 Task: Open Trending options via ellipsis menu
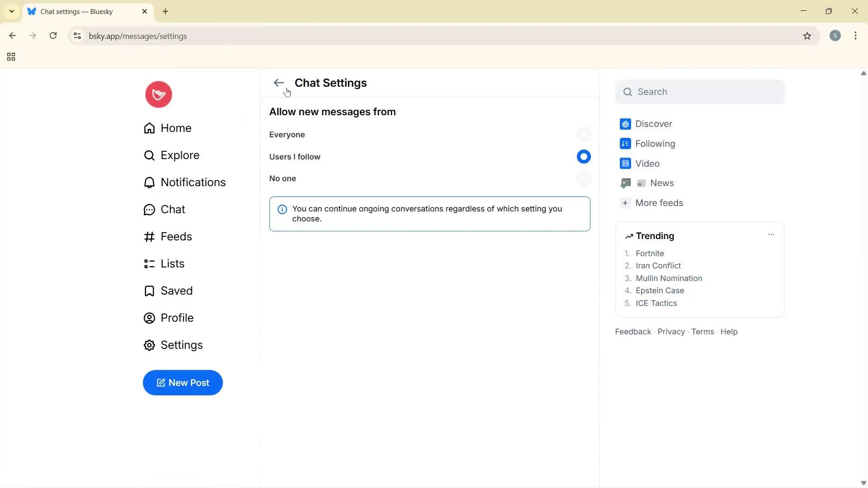coord(771,235)
